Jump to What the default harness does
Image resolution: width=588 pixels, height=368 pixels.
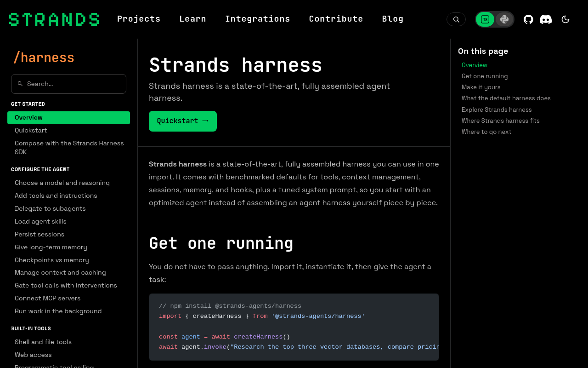point(506,98)
